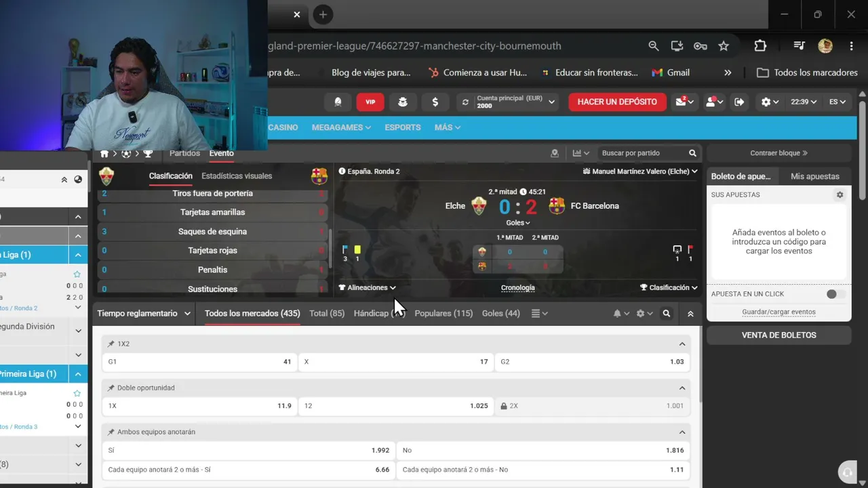868x488 pixels.
Task: Open the Tiempo reglamentario period dropdown
Action: point(144,313)
